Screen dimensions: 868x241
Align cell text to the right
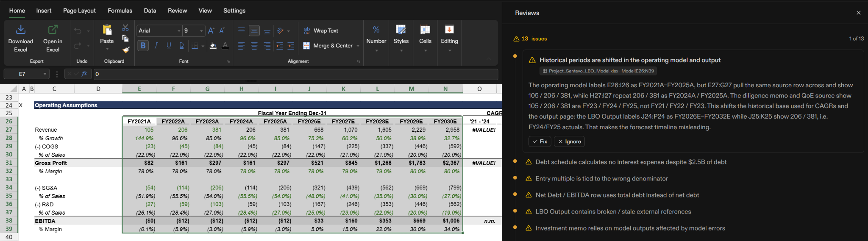tap(267, 46)
